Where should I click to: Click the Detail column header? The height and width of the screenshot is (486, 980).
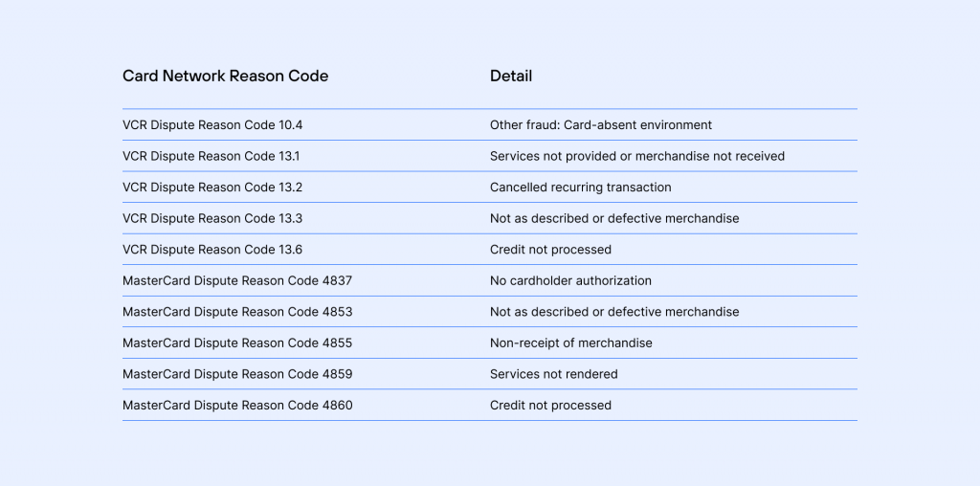[x=511, y=77]
